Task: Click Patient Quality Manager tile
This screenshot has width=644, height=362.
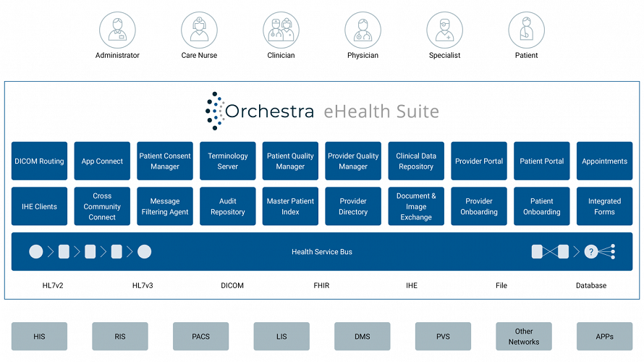Action: click(290, 161)
